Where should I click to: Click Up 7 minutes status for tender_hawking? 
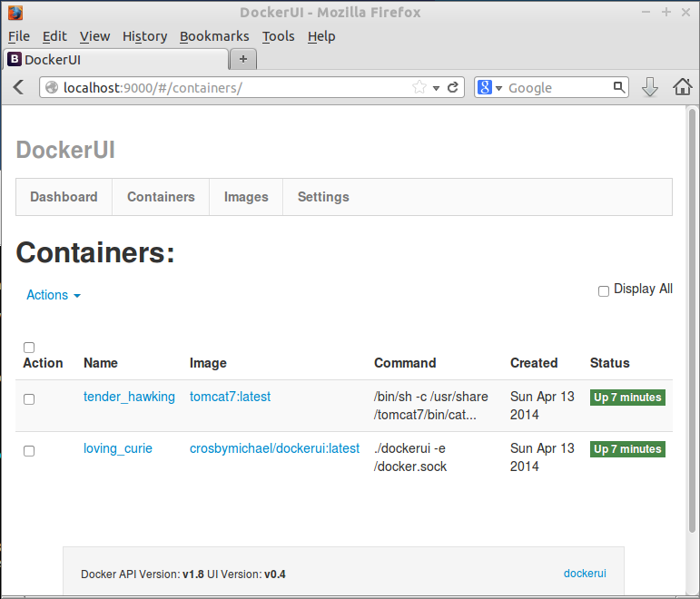(627, 398)
